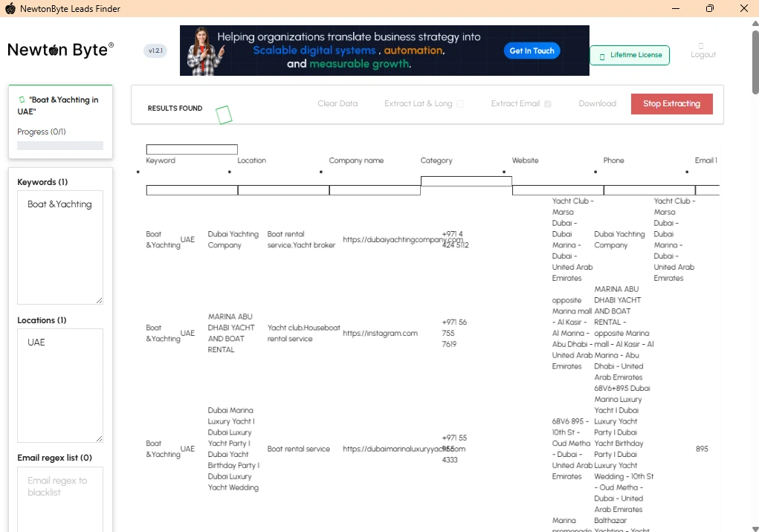Open the dubaiyachtingcompany.com website link
Image resolution: width=759 pixels, height=532 pixels.
pyautogui.click(x=403, y=239)
